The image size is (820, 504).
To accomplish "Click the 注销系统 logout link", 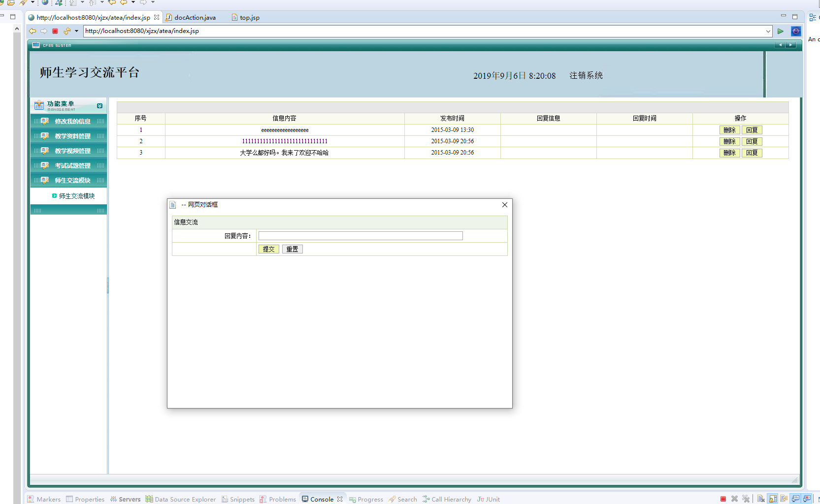I will 586,75.
